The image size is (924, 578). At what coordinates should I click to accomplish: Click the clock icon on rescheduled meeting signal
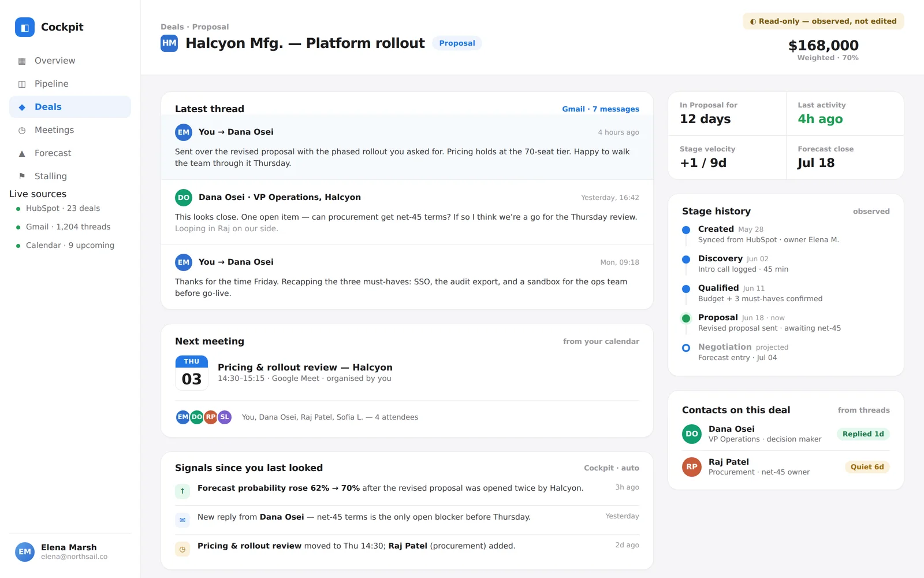[x=182, y=549]
